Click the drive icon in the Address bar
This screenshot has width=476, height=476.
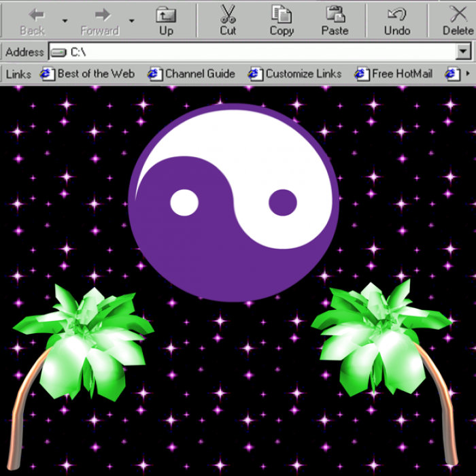click(58, 52)
